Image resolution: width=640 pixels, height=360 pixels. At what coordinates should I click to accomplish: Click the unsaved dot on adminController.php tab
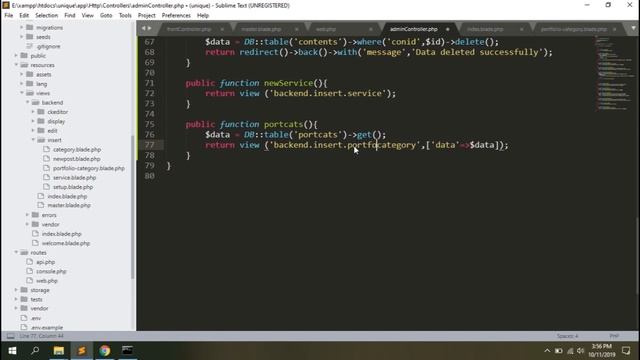pyautogui.click(x=447, y=29)
